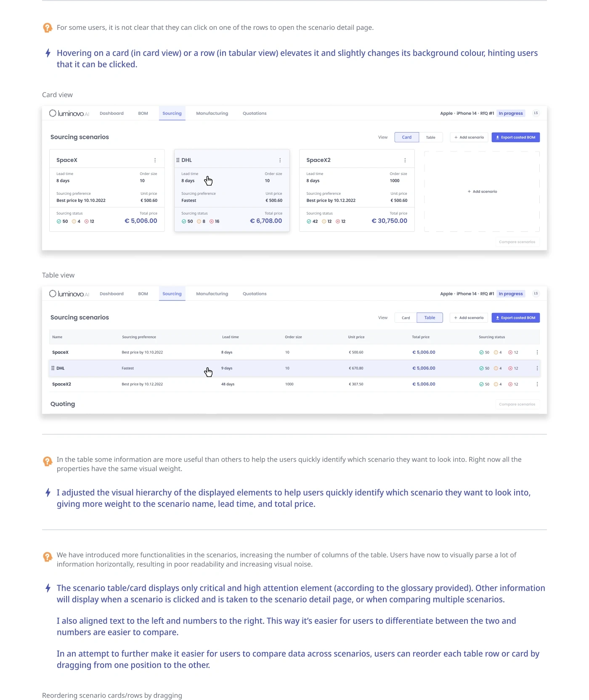Click the In progress status badge in the table view
The height and width of the screenshot is (700, 589).
pos(510,294)
